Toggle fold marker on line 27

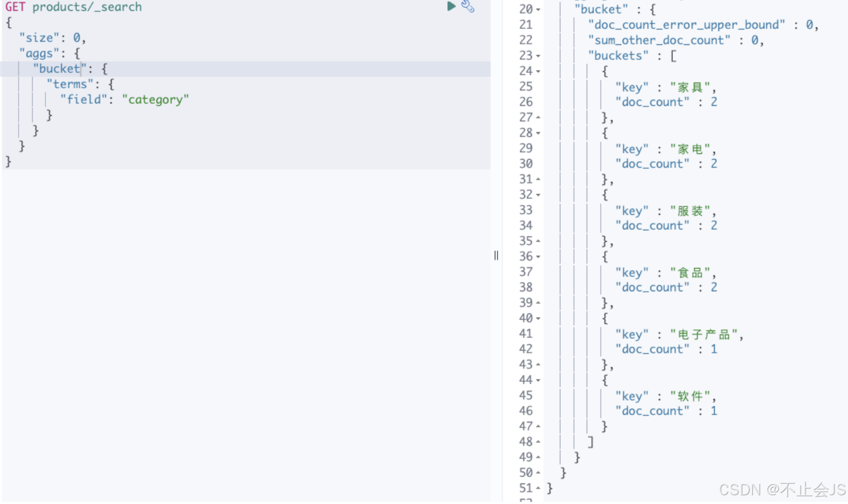(x=538, y=118)
